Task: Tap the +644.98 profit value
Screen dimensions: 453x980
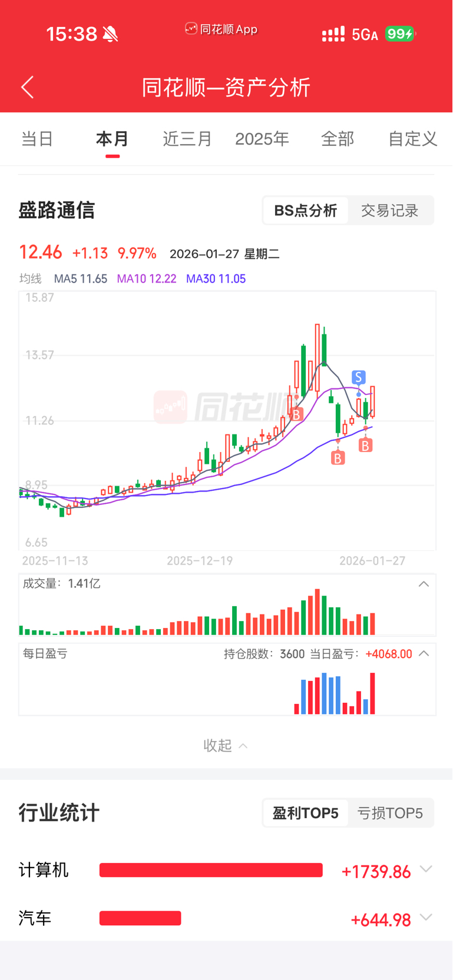Action: (381, 920)
